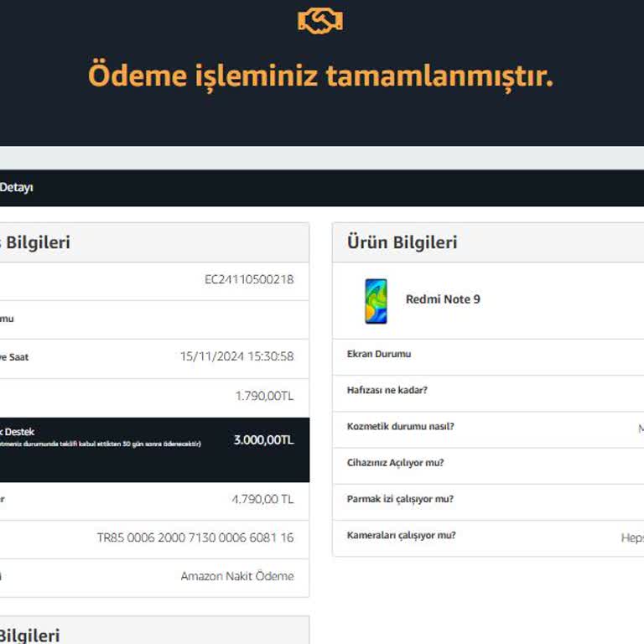Click the 'Ekran Durumu' row label
The height and width of the screenshot is (644, 644).
[x=379, y=354]
